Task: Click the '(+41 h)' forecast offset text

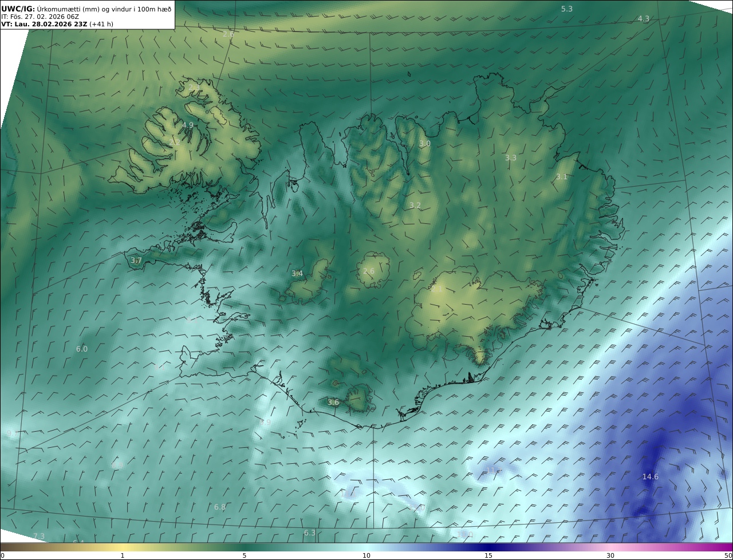Action: click(x=101, y=24)
